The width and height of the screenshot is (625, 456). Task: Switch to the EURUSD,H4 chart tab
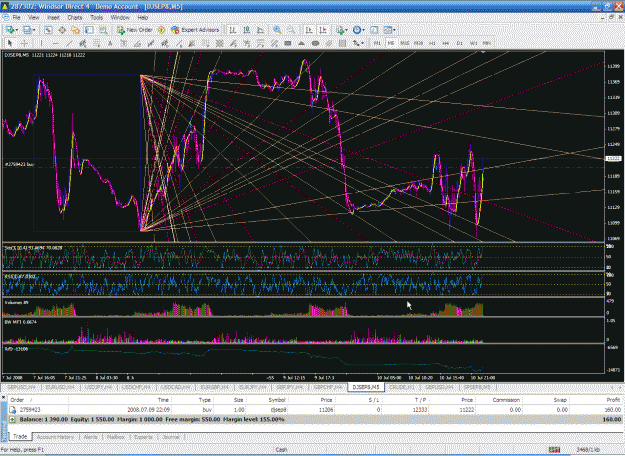click(x=60, y=387)
